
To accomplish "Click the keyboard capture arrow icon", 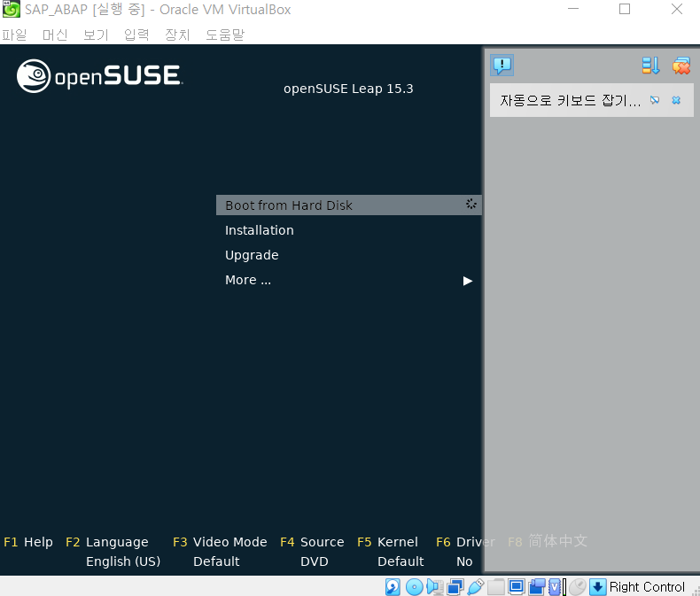I will point(597,586).
